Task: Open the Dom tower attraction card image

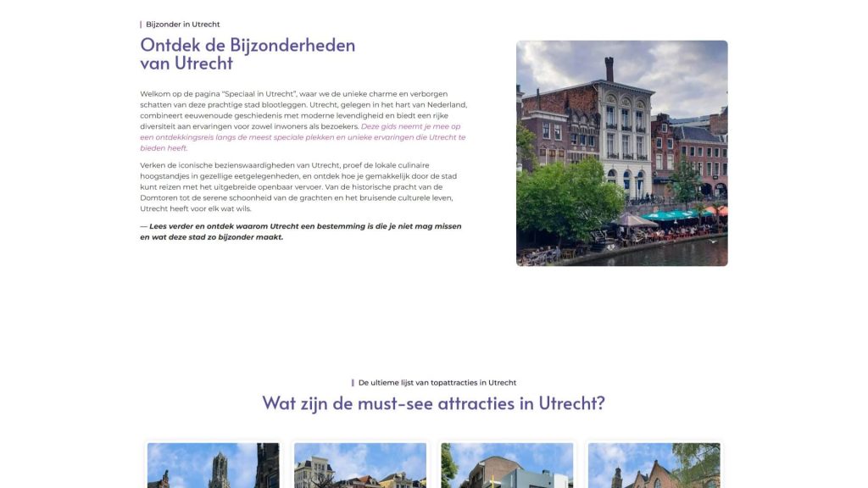Action: (213, 465)
